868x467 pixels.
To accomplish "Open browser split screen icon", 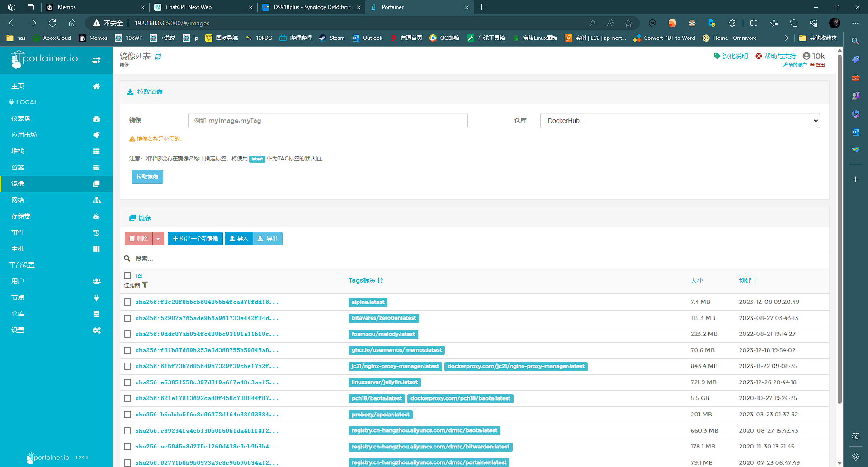I will click(x=754, y=23).
